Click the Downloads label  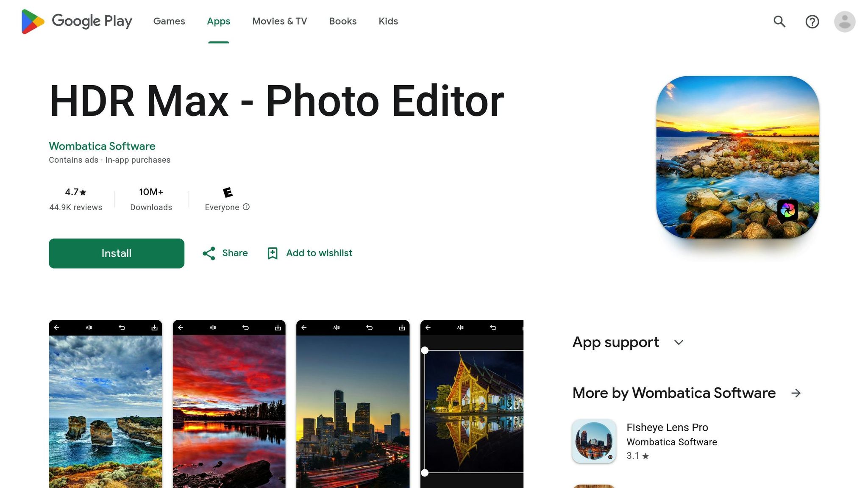click(x=151, y=207)
